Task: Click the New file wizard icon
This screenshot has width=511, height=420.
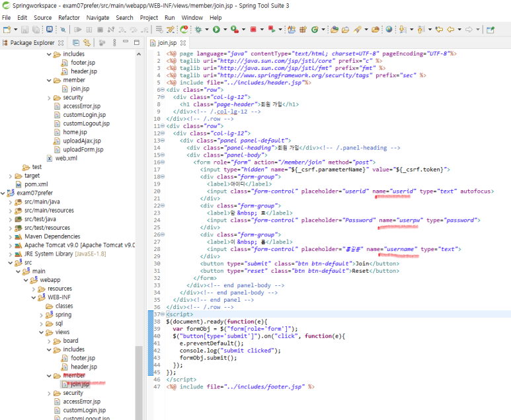Action: click(x=7, y=30)
